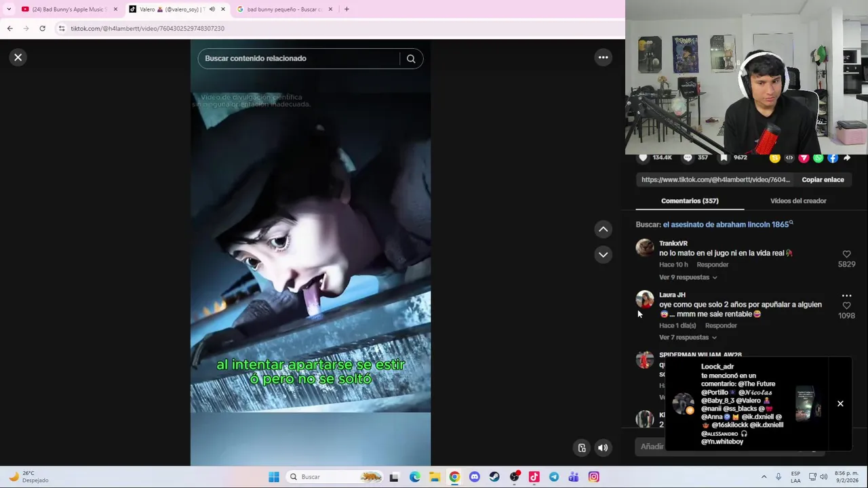Open Microsoft Teams from the taskbar
Image resolution: width=868 pixels, height=488 pixels.
574,477
